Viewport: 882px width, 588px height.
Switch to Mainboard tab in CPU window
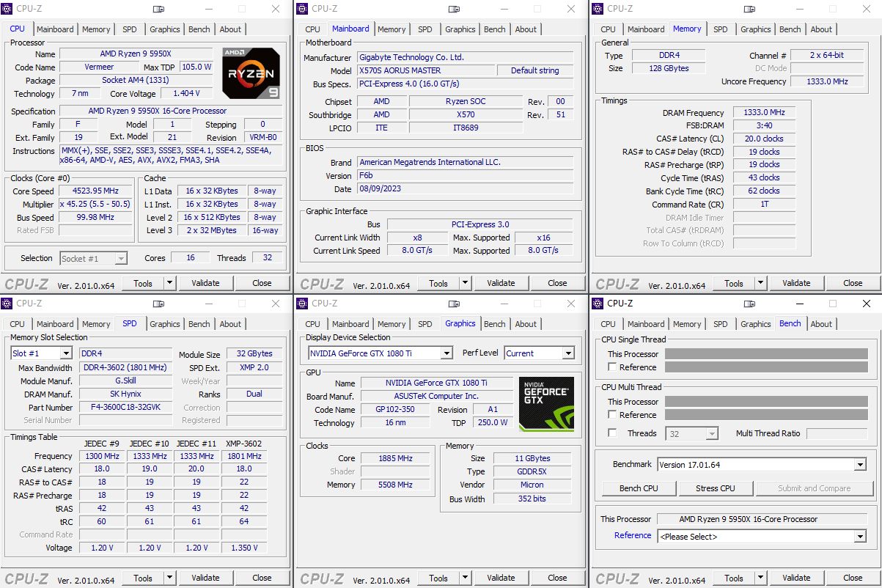point(55,29)
